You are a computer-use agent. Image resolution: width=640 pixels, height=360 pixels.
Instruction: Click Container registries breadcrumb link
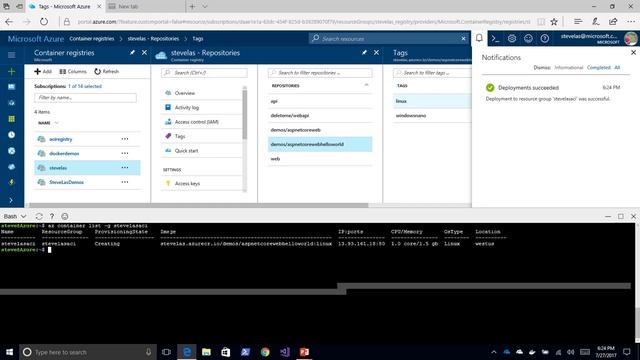point(91,38)
